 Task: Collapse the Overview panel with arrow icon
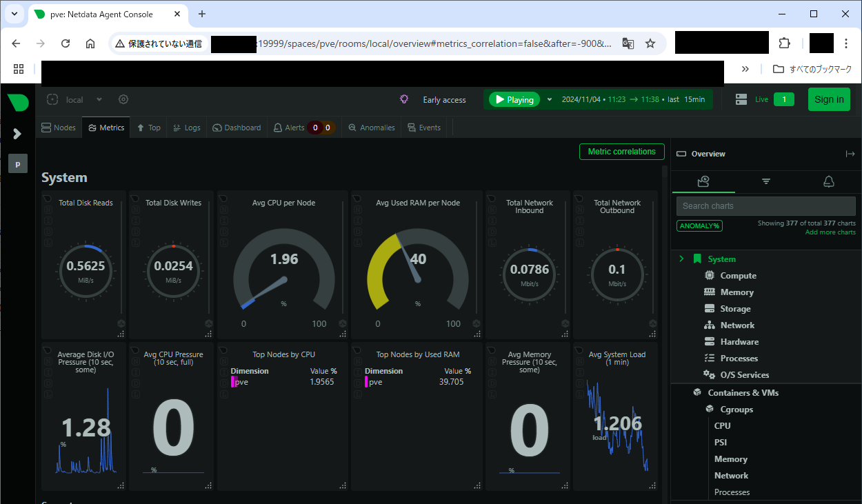pos(850,154)
